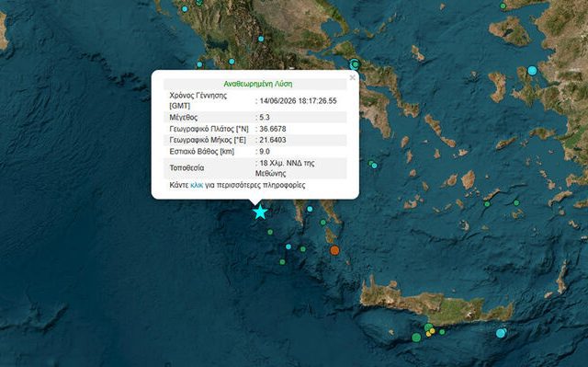Screen dimensions: 588x367
Task: Select the large orange earthquake marker
Action: coord(334,250)
